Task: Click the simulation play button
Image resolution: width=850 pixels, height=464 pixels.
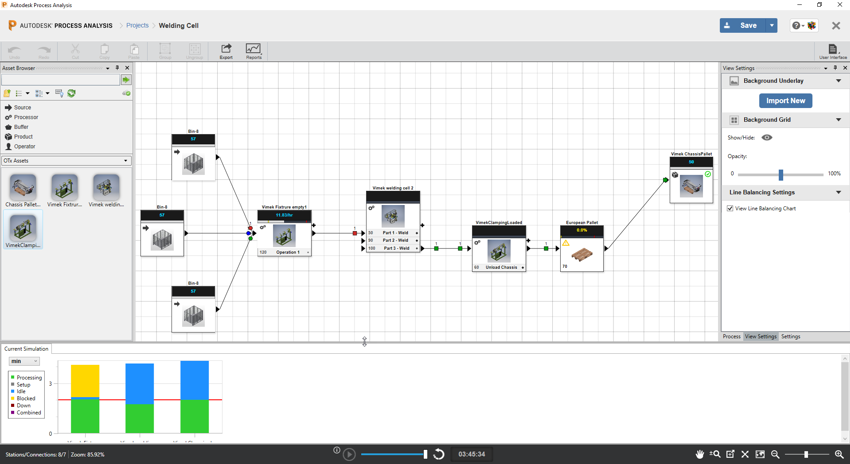Action: click(x=349, y=454)
